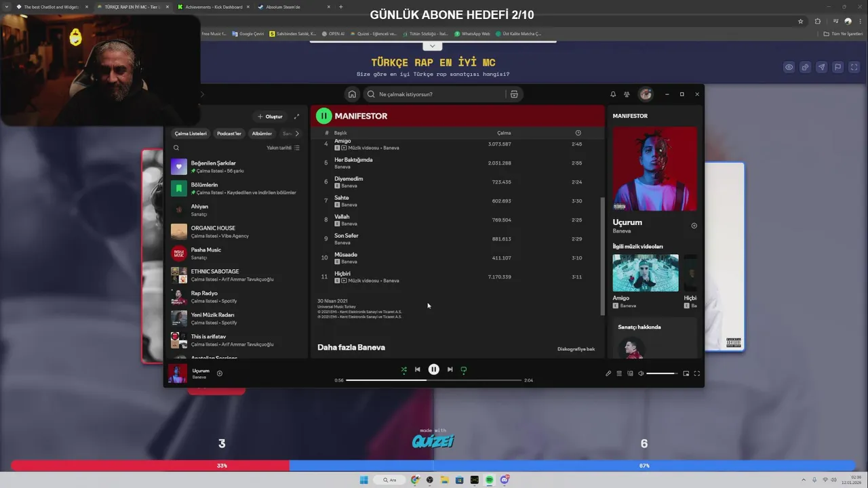Sort by the duration clock icon header
Viewport: 868px width, 488px height.
coord(578,133)
